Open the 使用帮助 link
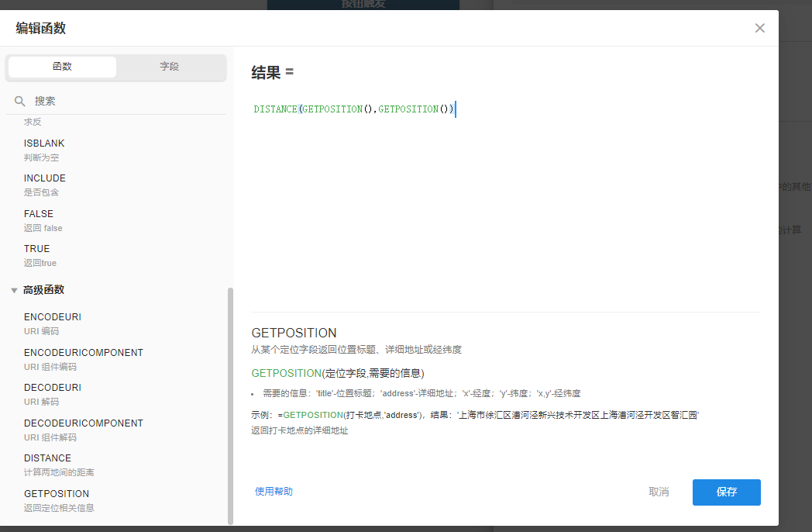This screenshot has height=532, width=812. click(x=274, y=492)
